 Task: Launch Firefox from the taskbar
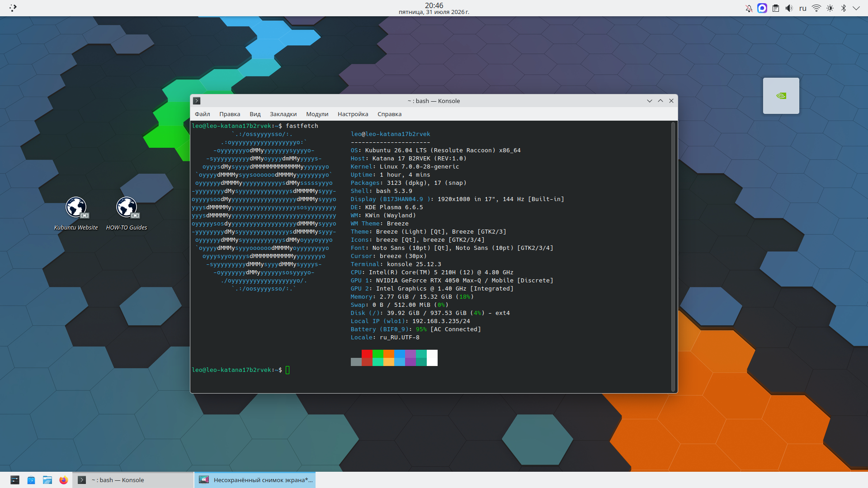click(x=64, y=480)
